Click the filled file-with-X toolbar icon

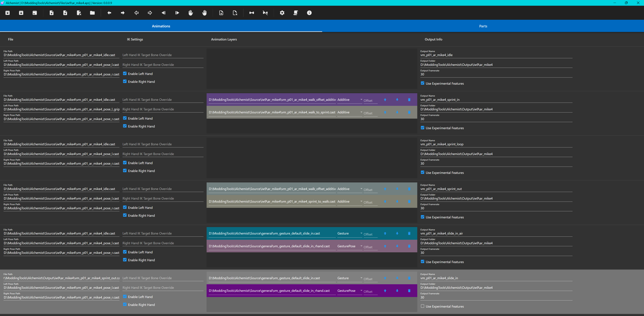[x=79, y=13]
